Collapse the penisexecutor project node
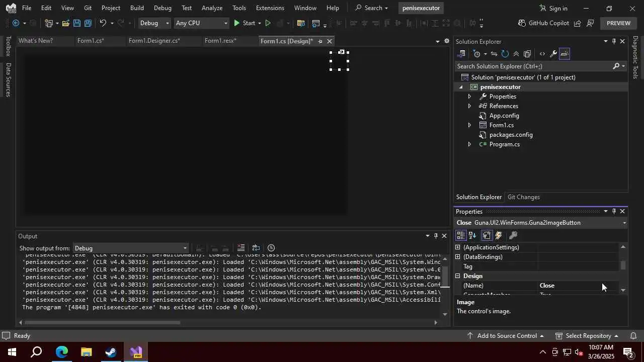The image size is (644, 362). click(461, 87)
